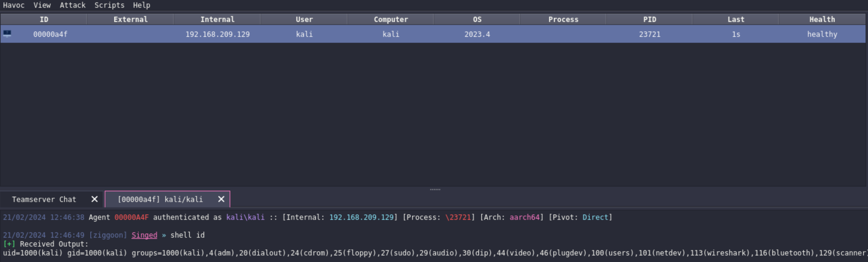
Task: Sort by Health column header
Action: click(x=822, y=20)
